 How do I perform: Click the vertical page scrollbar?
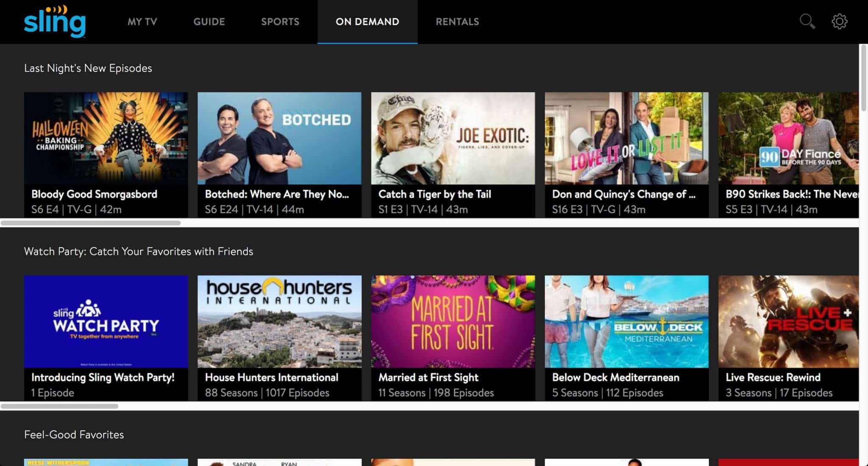[x=863, y=78]
